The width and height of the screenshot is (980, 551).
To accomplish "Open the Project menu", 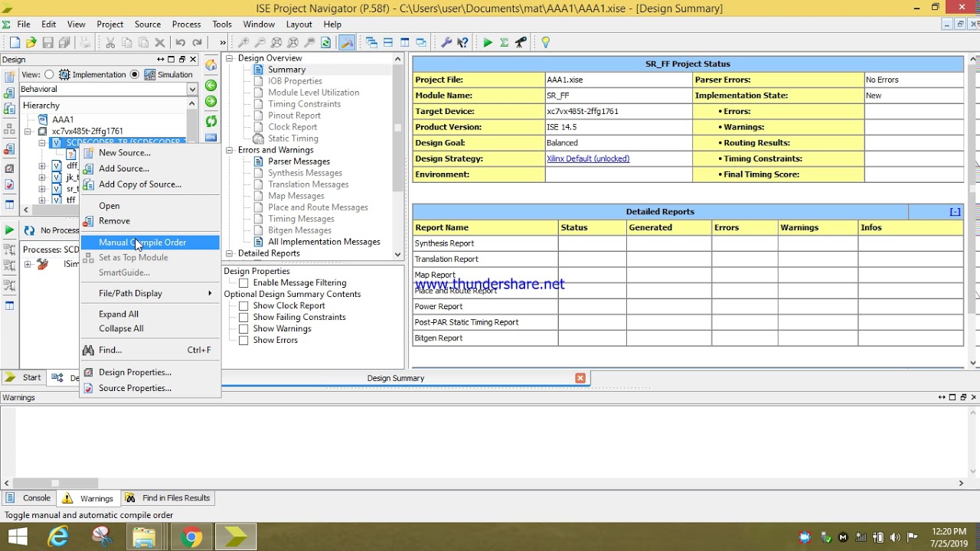I will click(x=110, y=24).
